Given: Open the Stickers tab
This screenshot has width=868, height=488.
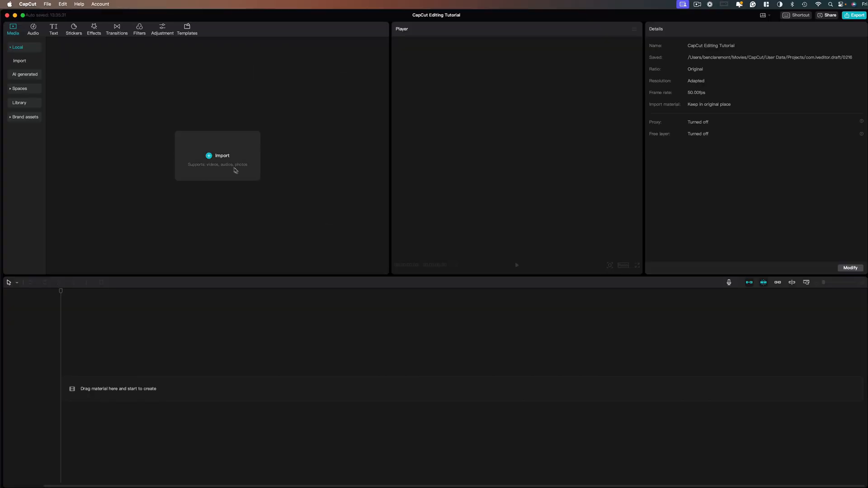Looking at the screenshot, I should click(x=74, y=29).
